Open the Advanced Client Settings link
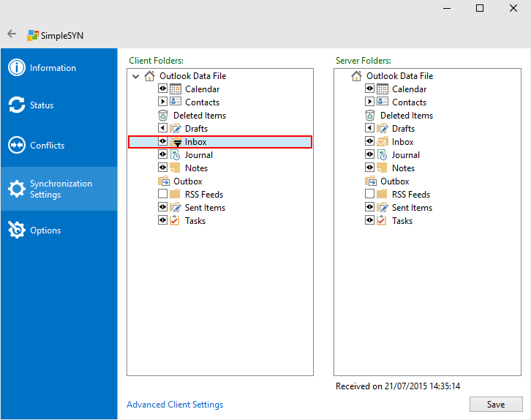This screenshot has height=420, width=531. pos(175,405)
